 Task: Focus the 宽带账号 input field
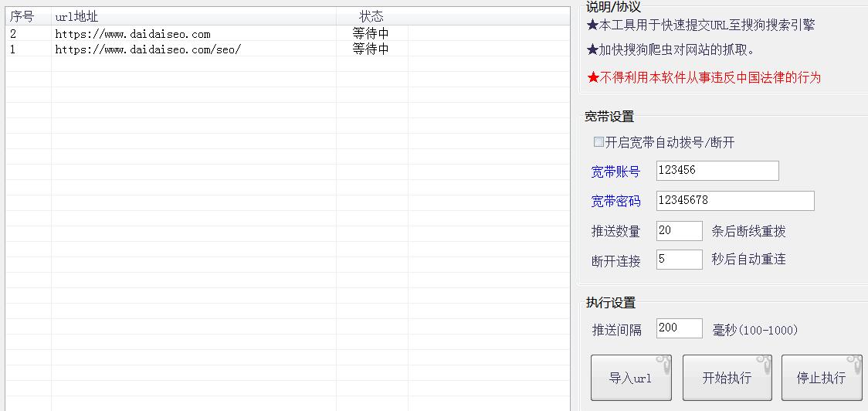click(717, 171)
